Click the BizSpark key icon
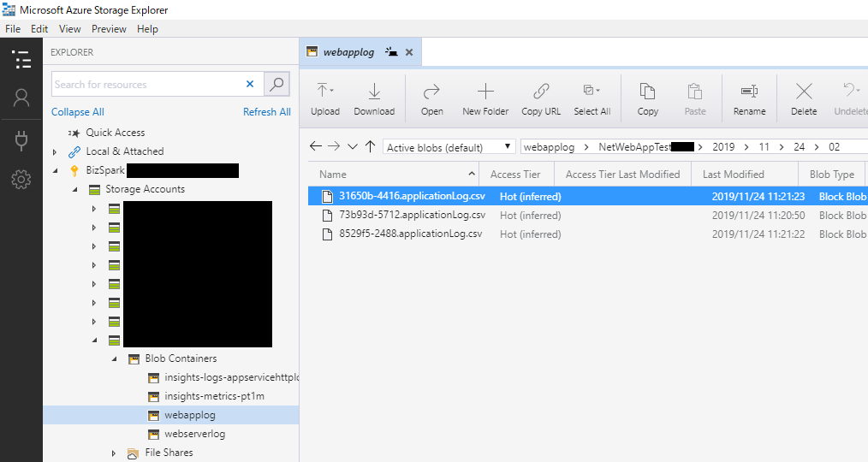Image resolution: width=868 pixels, height=462 pixels. pyautogui.click(x=74, y=170)
